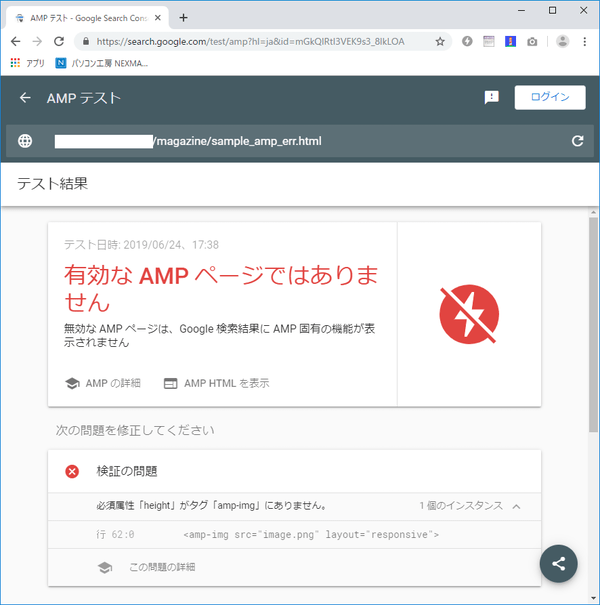Open a new browser tab
The image size is (600, 605).
coord(183,18)
